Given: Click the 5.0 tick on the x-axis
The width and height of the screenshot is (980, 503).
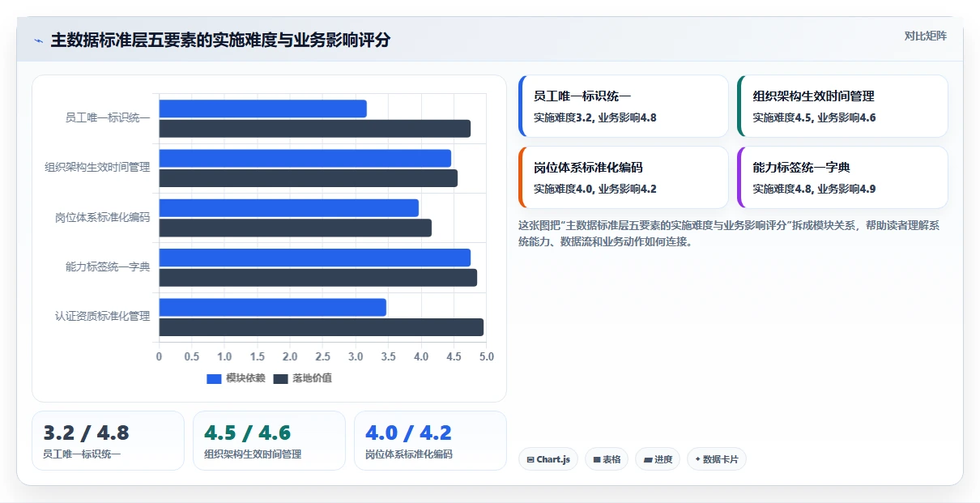Looking at the screenshot, I should click(x=486, y=356).
